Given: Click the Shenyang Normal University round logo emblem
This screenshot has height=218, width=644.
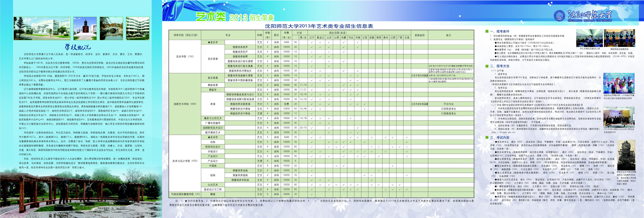Looking at the screenshot, I should click(x=559, y=16).
